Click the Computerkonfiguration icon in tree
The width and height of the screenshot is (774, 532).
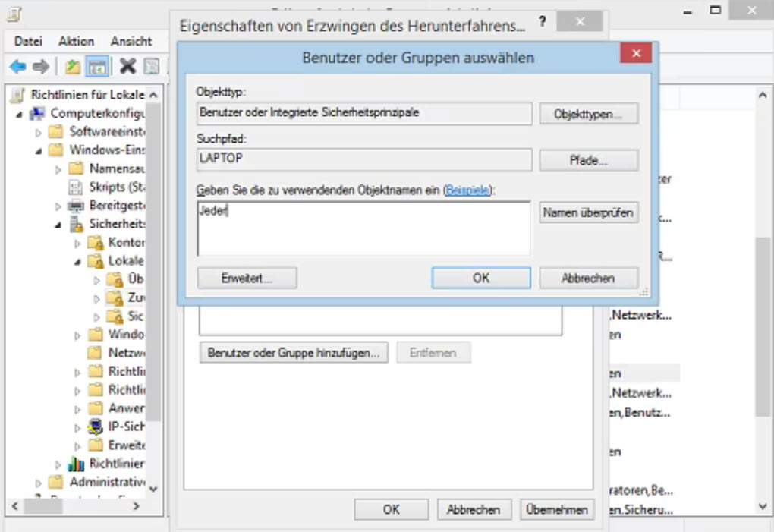(37, 113)
